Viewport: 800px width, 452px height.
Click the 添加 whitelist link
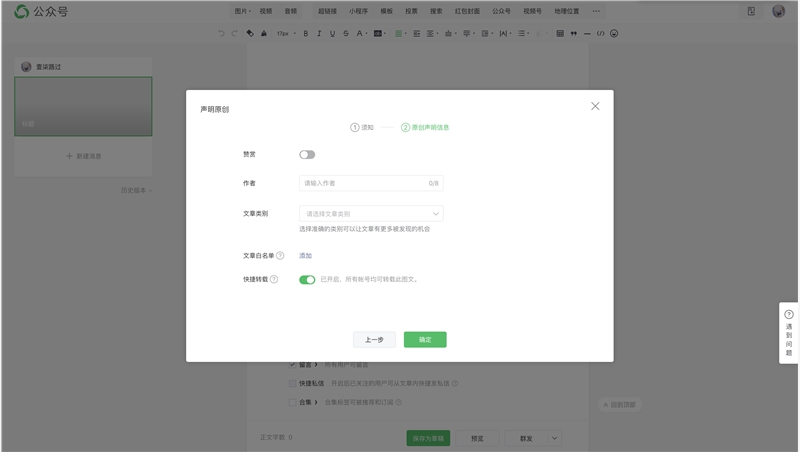(x=305, y=256)
